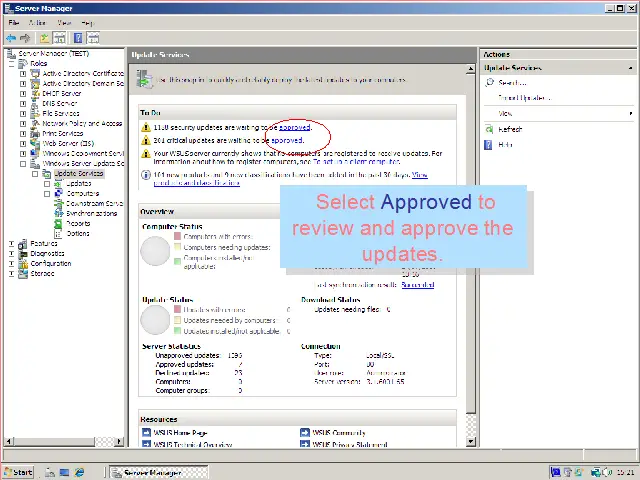Screen dimensions: 640x480
Task: Click the Back arrow toolbar icon
Action: [11, 38]
